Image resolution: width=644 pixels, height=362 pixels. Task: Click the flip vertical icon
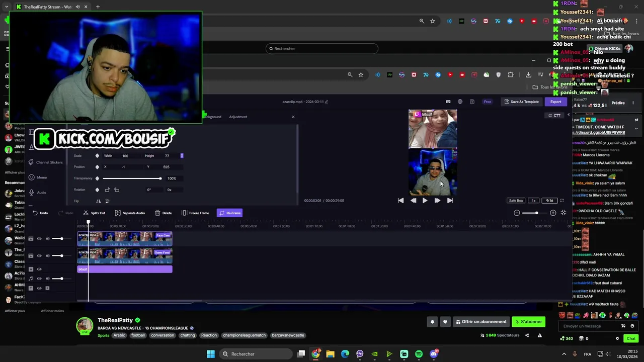click(107, 201)
